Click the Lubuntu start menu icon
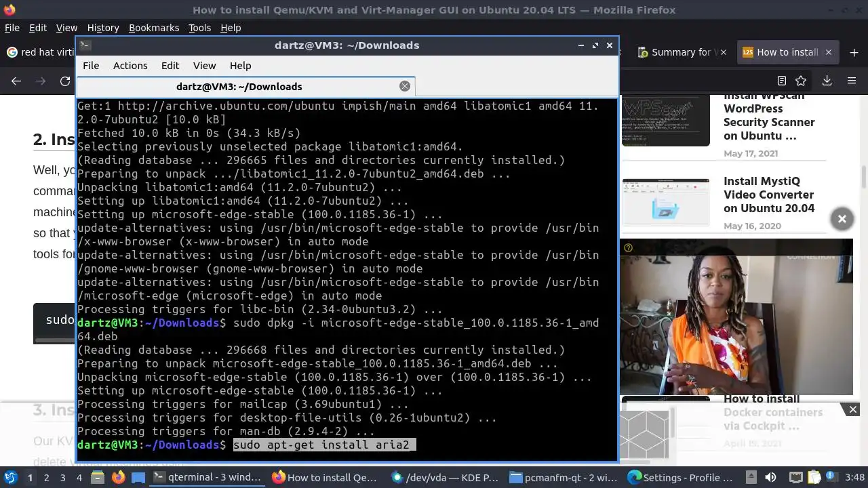This screenshot has width=868, height=488. click(10, 477)
